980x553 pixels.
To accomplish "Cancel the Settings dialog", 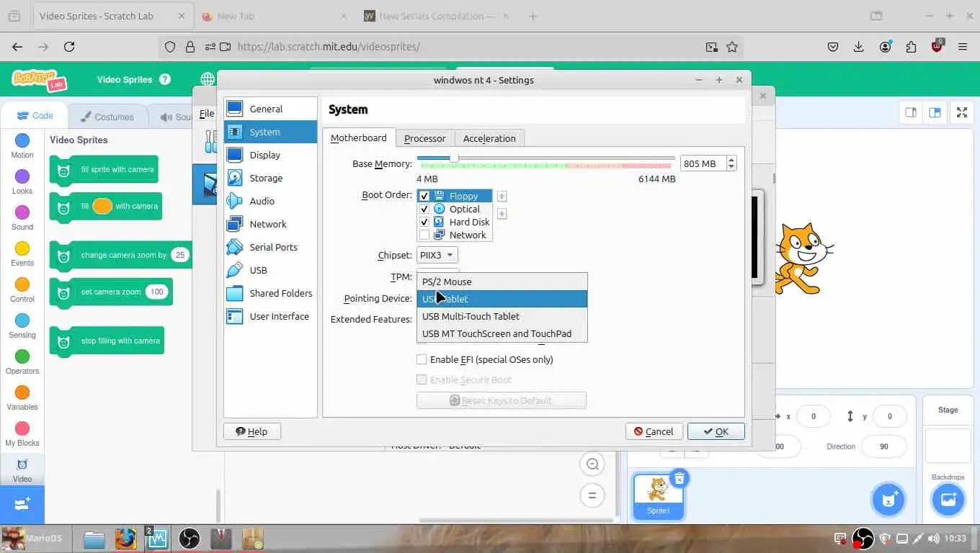I will coord(654,431).
